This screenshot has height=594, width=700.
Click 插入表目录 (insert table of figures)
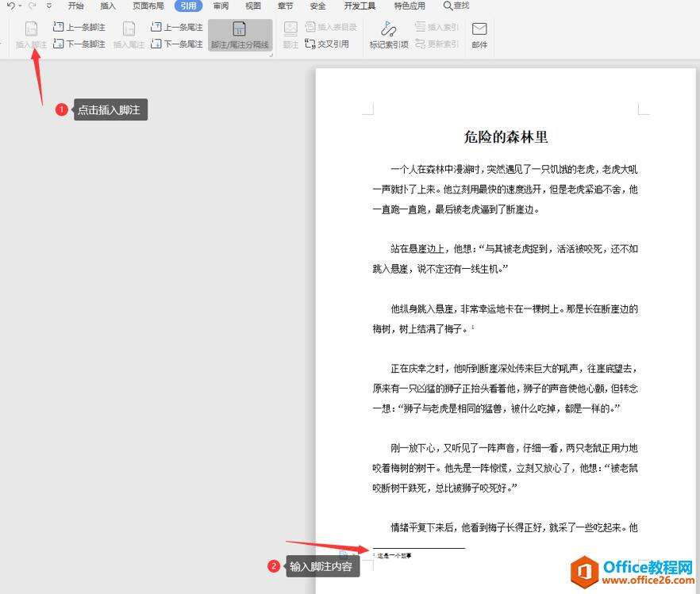(x=331, y=27)
